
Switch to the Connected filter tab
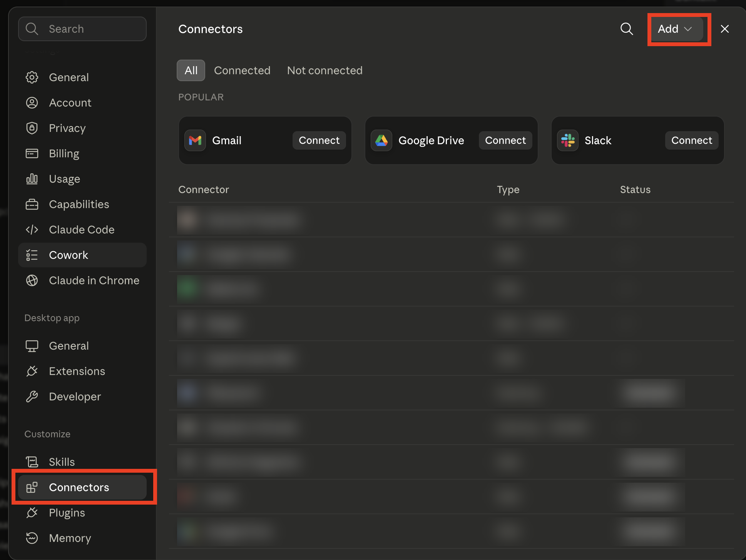click(x=242, y=70)
